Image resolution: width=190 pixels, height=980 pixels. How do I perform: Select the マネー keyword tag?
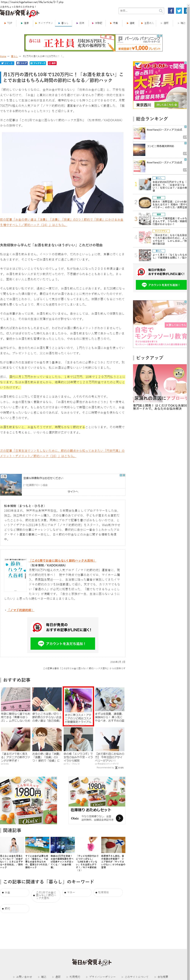point(77,892)
